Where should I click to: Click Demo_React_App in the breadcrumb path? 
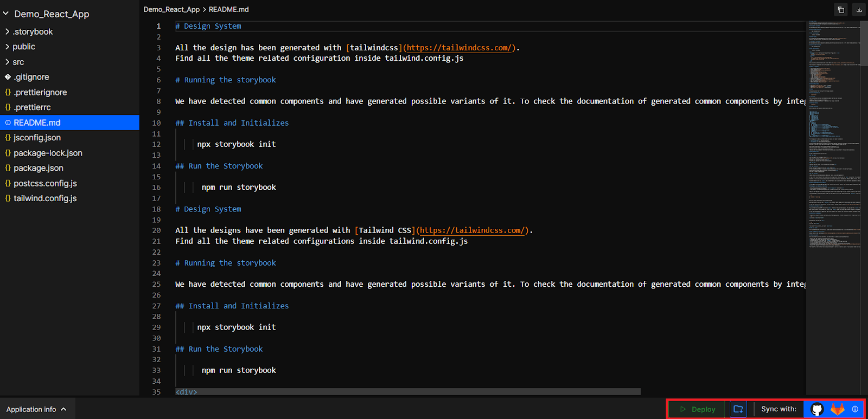tap(171, 9)
